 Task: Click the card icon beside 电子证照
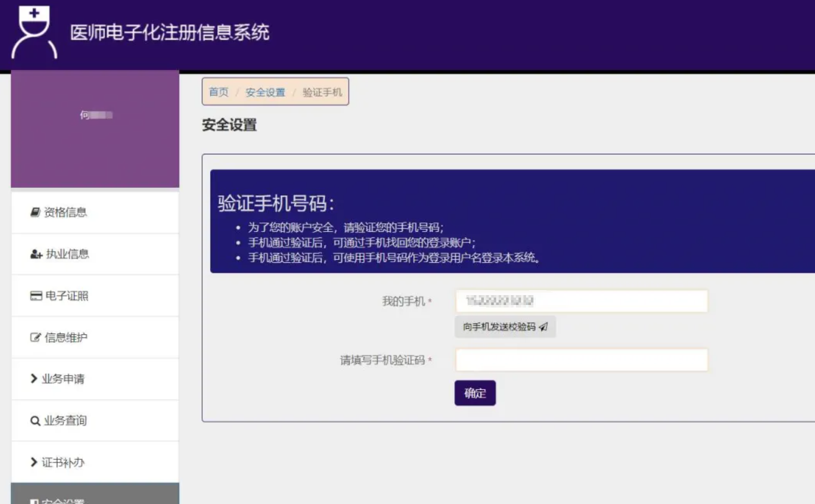(36, 296)
